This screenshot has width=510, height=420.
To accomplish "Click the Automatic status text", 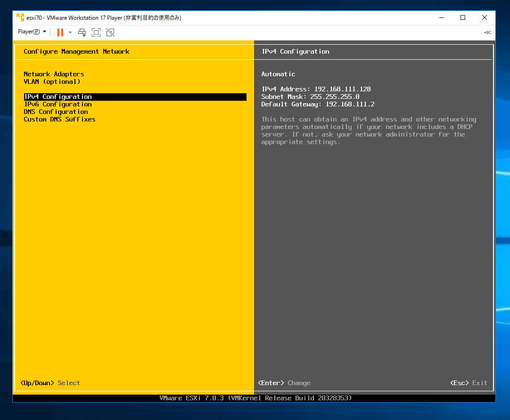I will pyautogui.click(x=279, y=74).
